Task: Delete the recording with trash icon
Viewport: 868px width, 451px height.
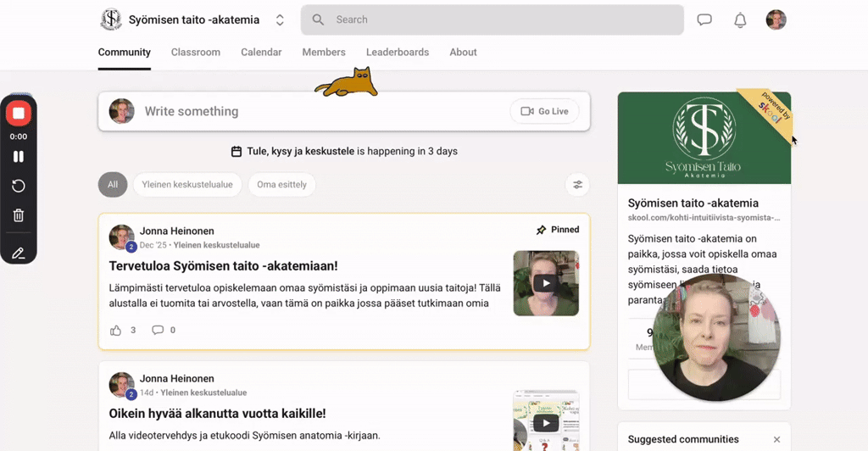Action: point(19,215)
